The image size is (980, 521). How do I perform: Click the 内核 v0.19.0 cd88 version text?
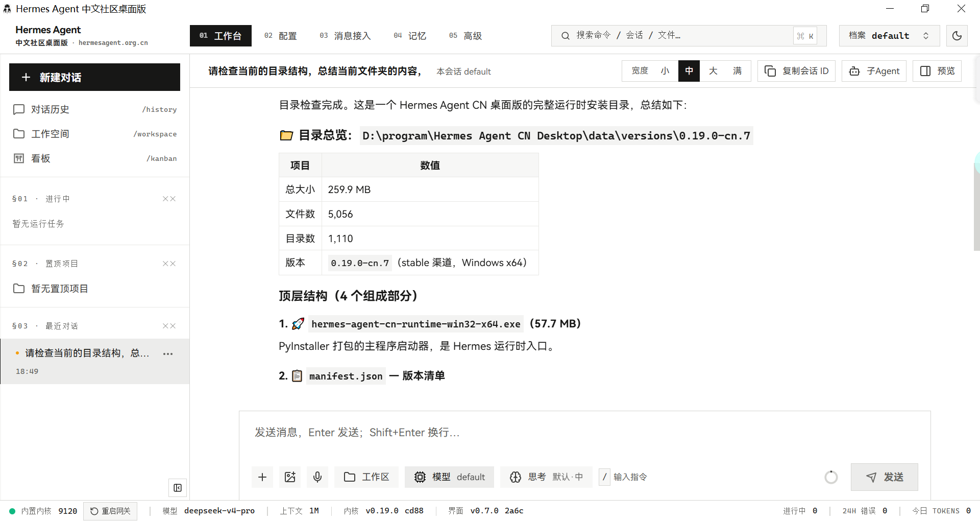(x=383, y=511)
